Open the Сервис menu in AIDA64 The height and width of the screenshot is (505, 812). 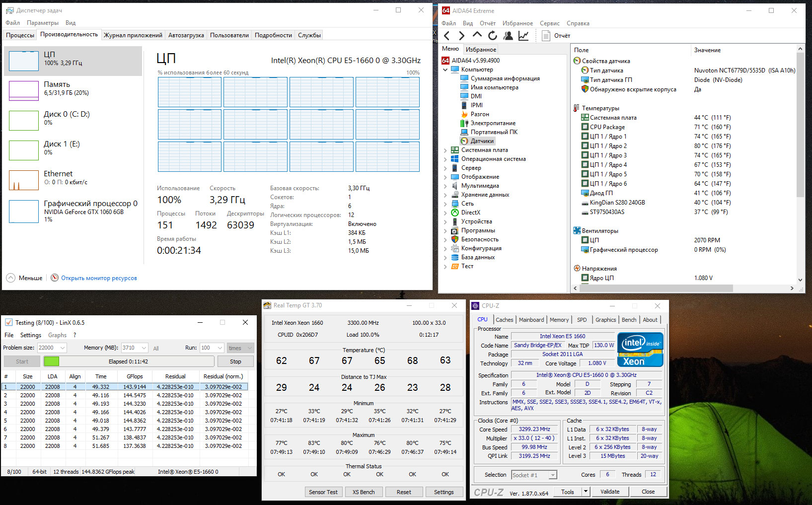[550, 23]
